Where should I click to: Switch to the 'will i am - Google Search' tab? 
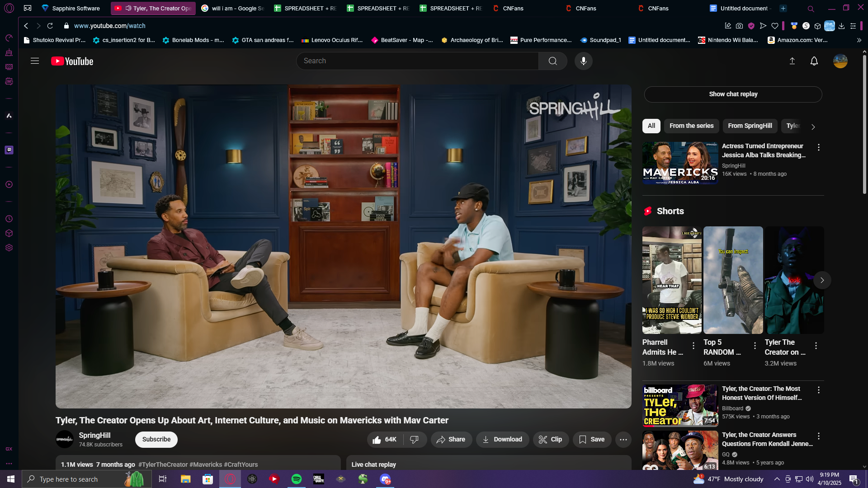click(x=233, y=8)
